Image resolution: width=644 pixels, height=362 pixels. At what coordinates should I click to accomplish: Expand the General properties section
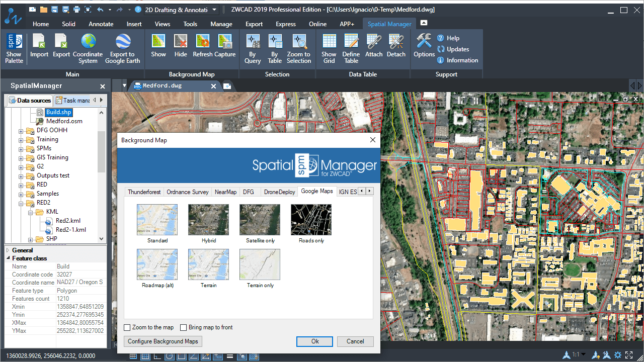coord(8,250)
